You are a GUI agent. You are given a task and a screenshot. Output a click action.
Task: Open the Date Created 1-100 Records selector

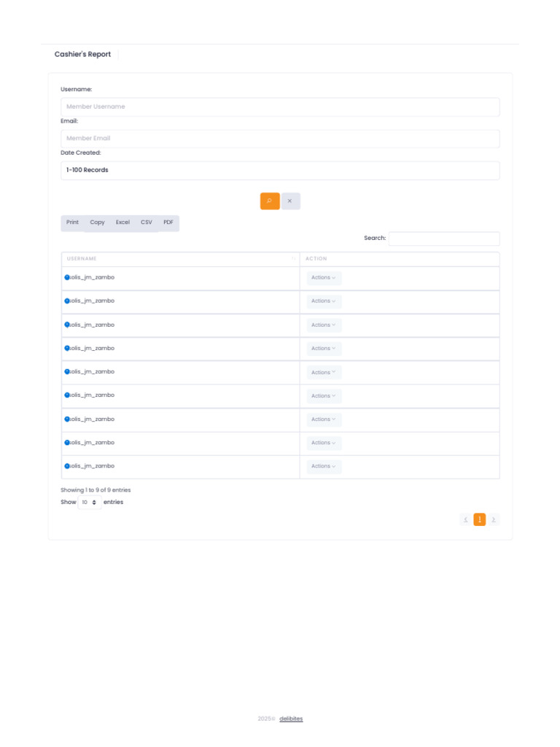pyautogui.click(x=280, y=170)
